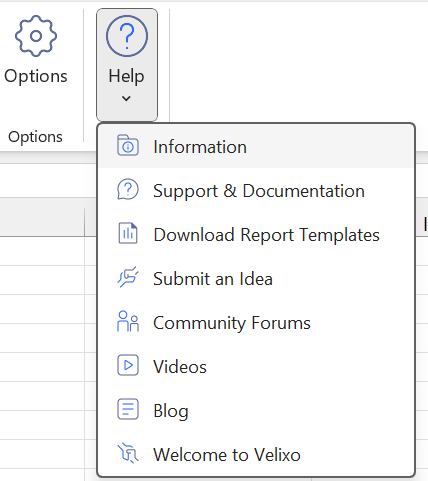Viewport: 428px width, 481px height.
Task: Click the Blog document icon
Action: 128,409
